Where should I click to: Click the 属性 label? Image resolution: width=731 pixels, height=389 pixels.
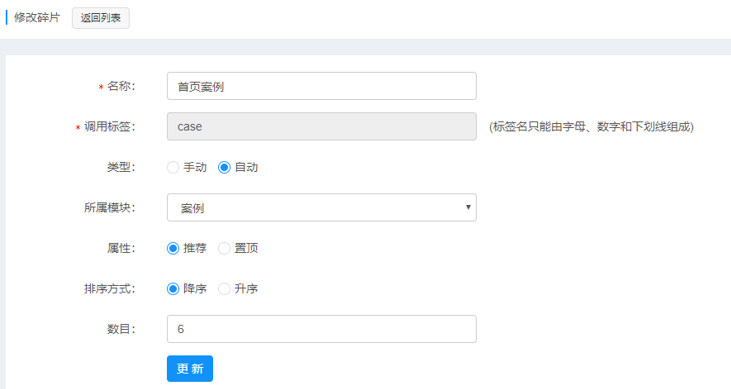pos(121,248)
